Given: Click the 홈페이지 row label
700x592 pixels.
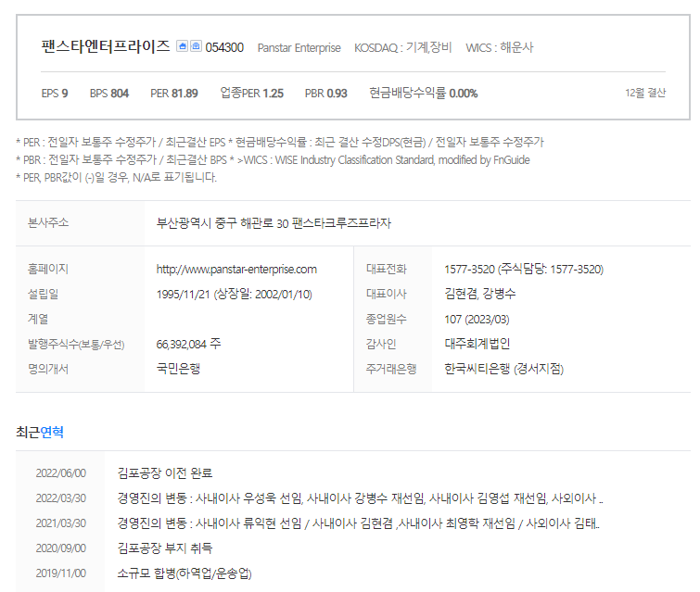Looking at the screenshot, I should click(x=48, y=269).
